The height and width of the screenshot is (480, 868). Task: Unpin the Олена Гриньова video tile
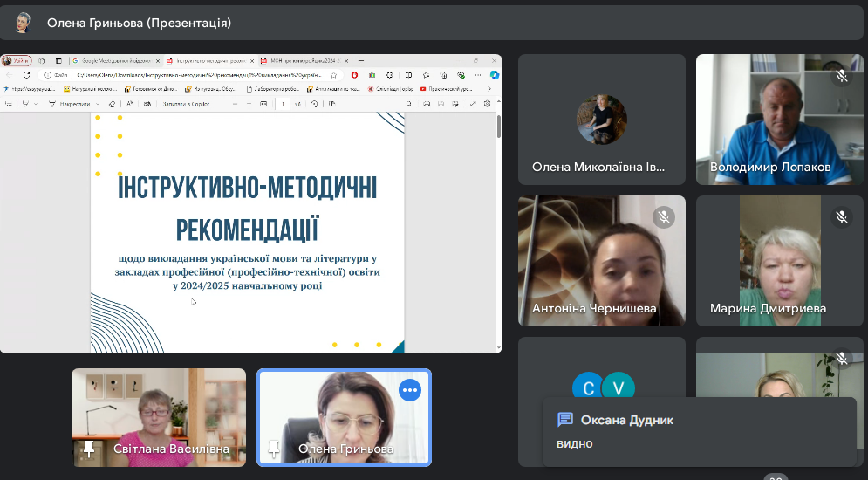click(x=274, y=449)
